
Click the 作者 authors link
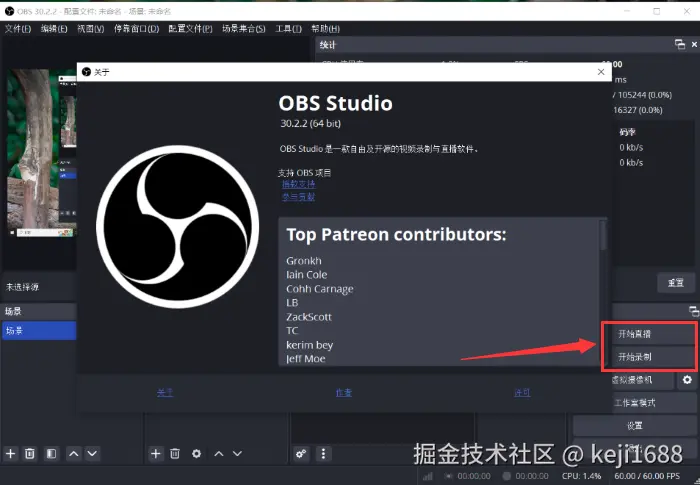point(344,393)
